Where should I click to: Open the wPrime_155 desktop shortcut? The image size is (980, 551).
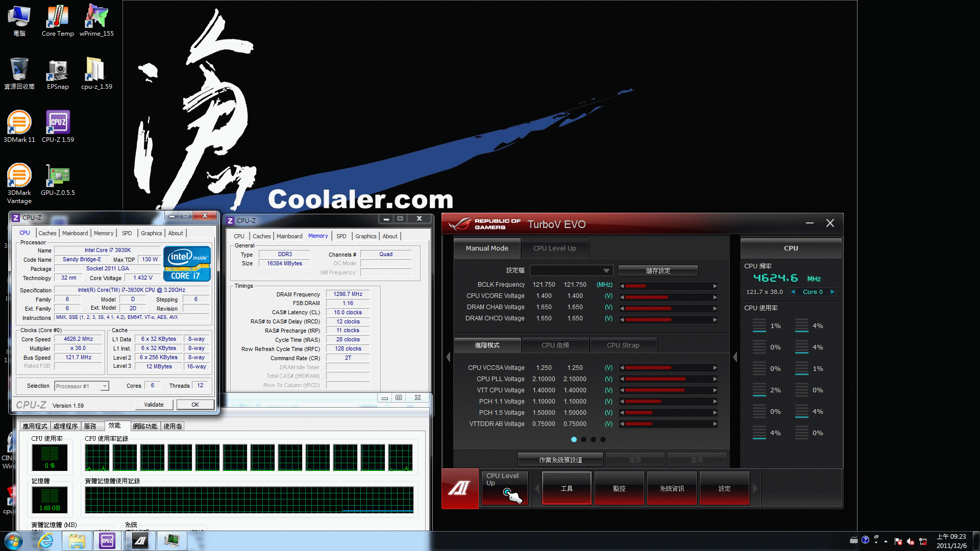point(96,20)
